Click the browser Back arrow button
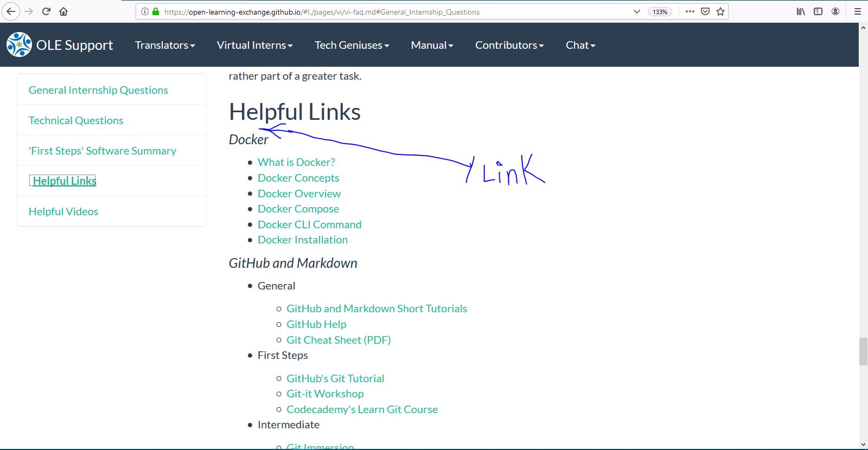868x450 pixels. [11, 11]
